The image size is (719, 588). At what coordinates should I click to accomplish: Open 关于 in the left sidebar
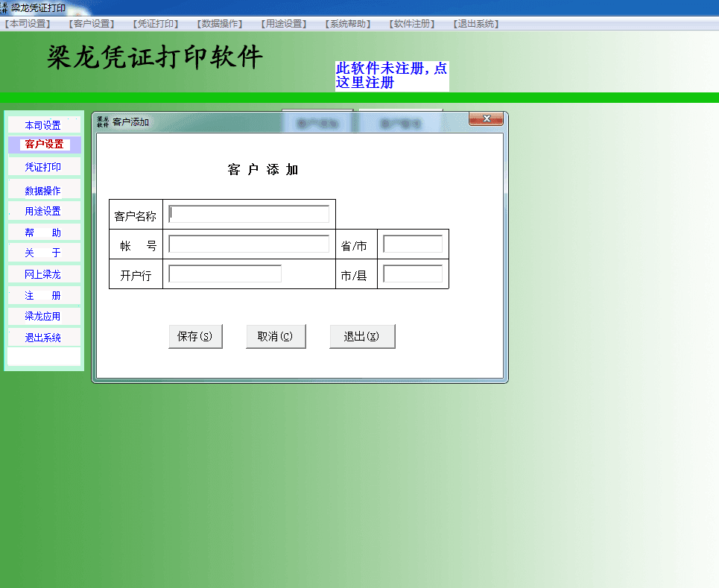44,253
